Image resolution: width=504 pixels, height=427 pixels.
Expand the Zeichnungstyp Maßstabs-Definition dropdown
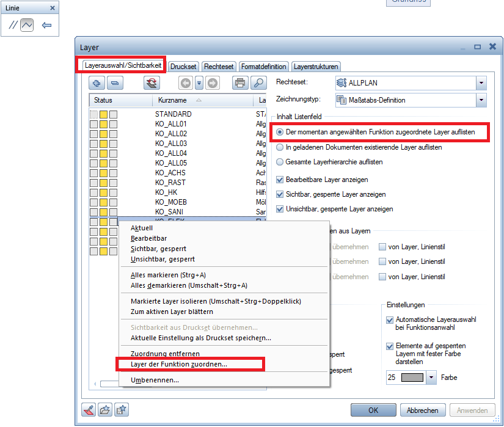point(481,100)
